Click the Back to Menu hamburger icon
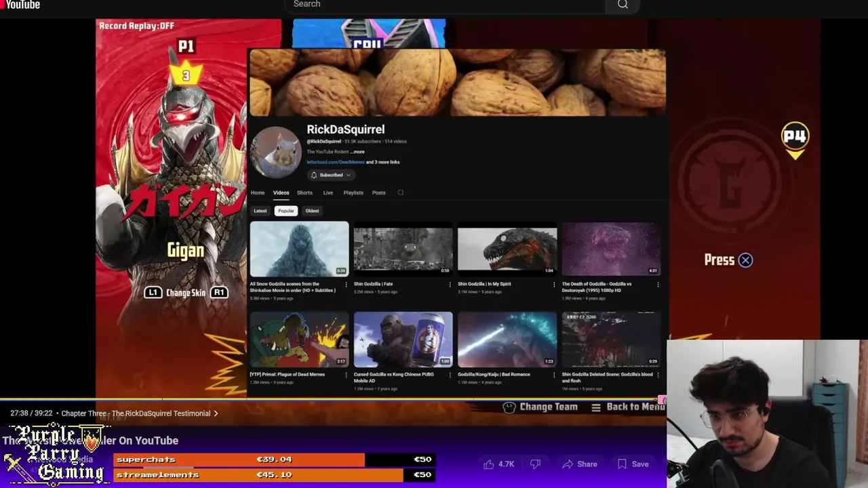 (x=596, y=407)
